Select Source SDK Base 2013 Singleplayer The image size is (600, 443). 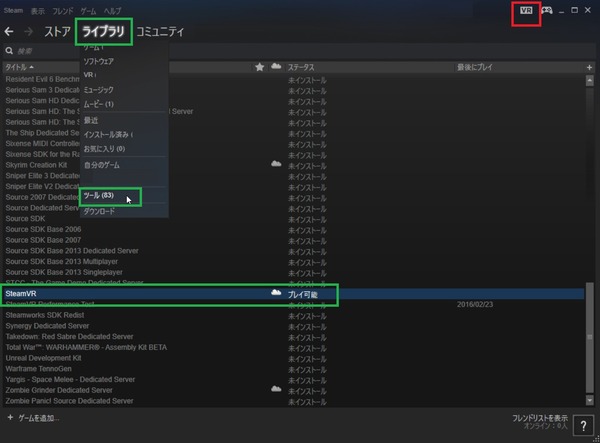[64, 272]
